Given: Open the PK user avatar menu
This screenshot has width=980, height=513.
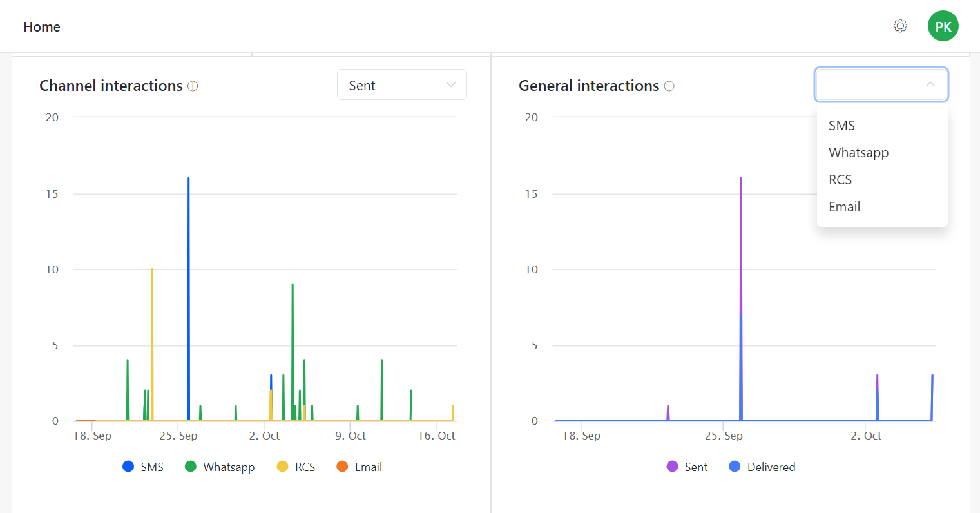Looking at the screenshot, I should click(943, 26).
